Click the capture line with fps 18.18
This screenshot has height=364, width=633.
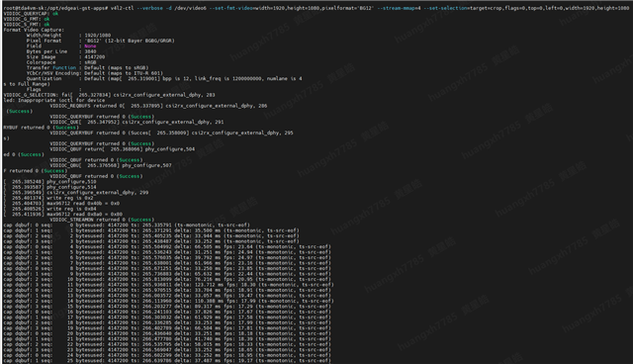167,333
